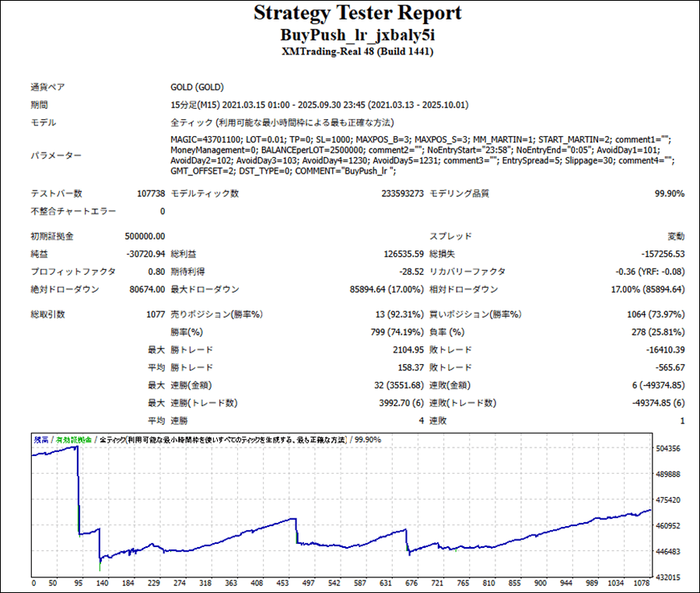Select the BuyPush_lr_jxbaly5i expert name heading
Viewport: 700px width, 593px height.
(357, 35)
